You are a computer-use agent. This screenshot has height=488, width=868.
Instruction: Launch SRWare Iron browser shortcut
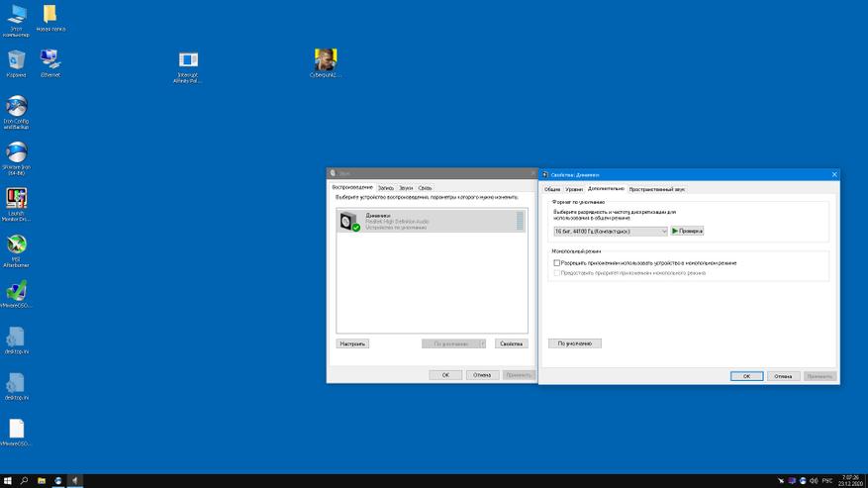(x=17, y=154)
